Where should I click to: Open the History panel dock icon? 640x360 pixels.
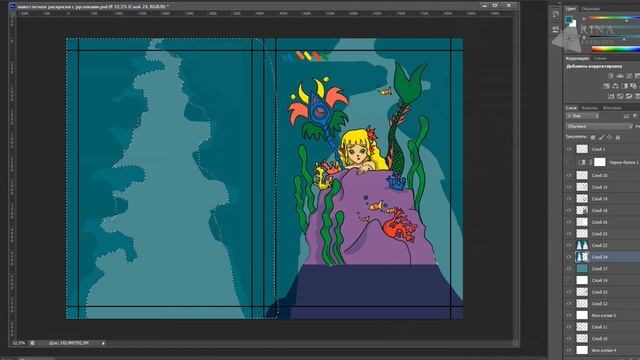click(x=556, y=15)
